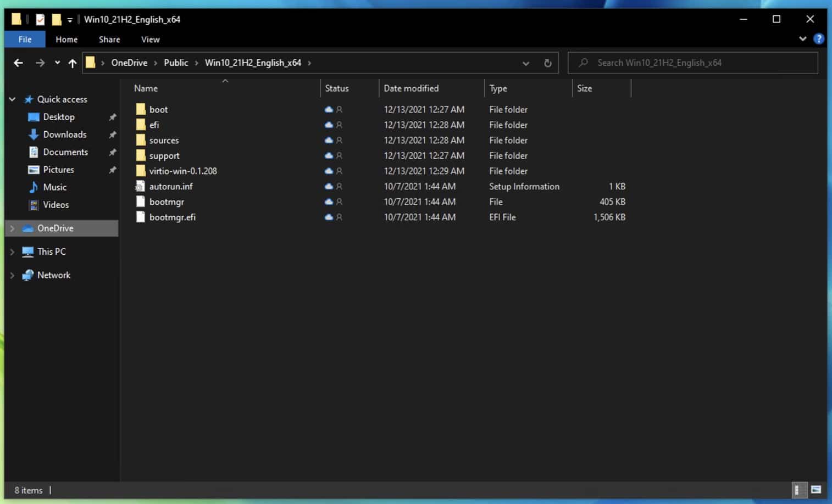This screenshot has height=504, width=832.
Task: Click the new folder icon in title bar
Action: click(56, 20)
